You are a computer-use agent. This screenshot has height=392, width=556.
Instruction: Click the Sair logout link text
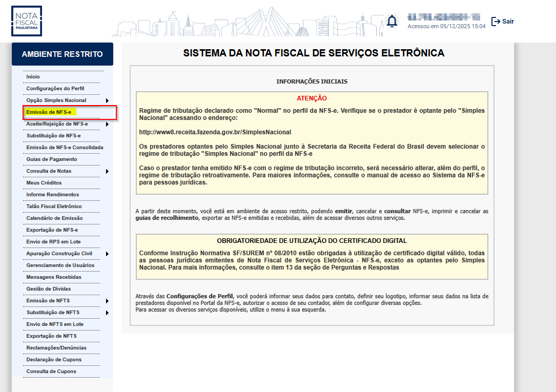click(508, 22)
